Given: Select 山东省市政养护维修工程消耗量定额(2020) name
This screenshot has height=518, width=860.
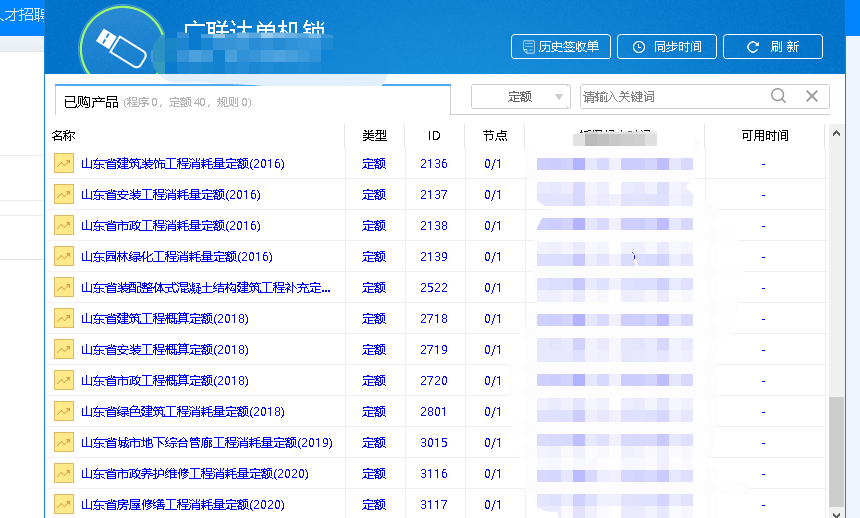Looking at the screenshot, I should (195, 474).
